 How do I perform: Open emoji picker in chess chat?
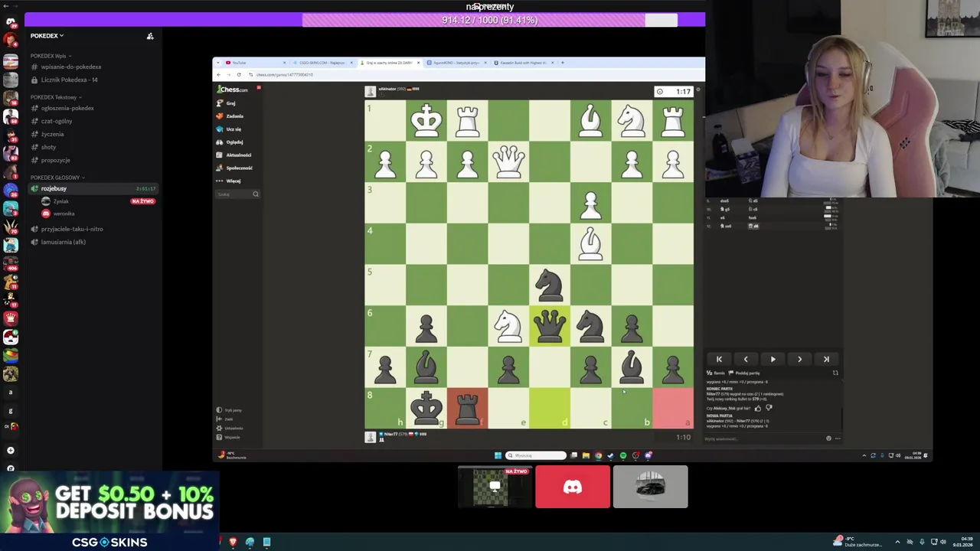[828, 439]
